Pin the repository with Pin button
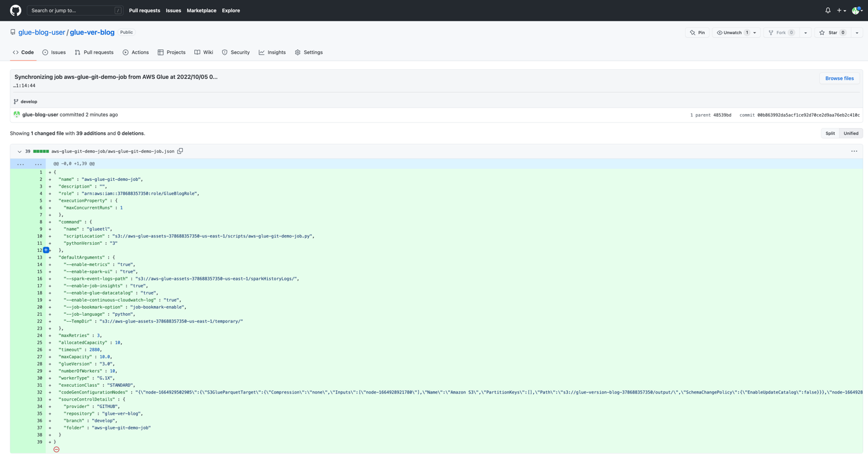 click(x=697, y=33)
